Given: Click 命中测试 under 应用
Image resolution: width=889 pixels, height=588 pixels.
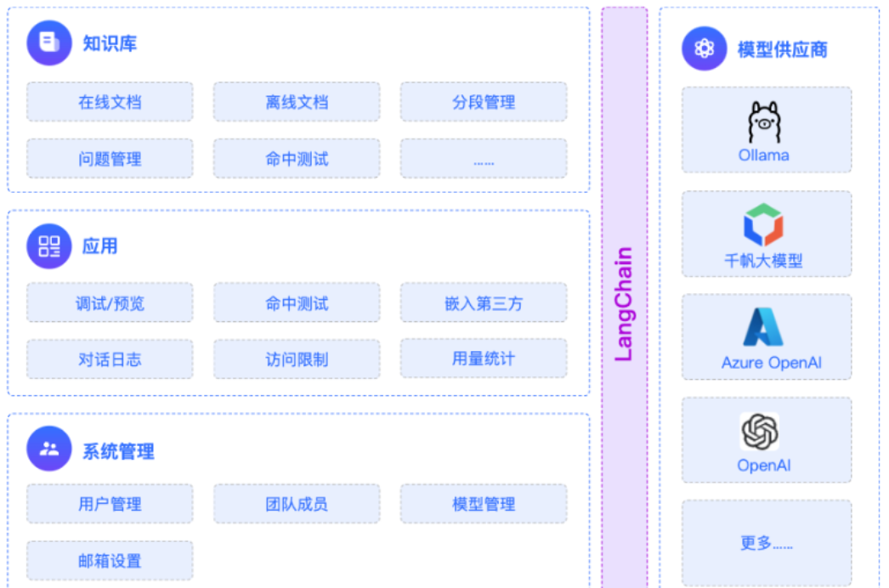Looking at the screenshot, I should coord(297,302).
